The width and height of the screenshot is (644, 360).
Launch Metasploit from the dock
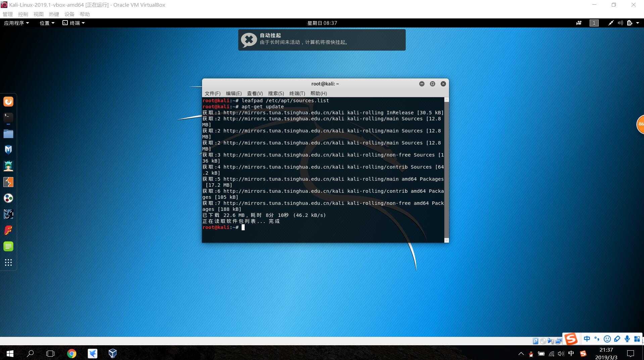pyautogui.click(x=8, y=149)
